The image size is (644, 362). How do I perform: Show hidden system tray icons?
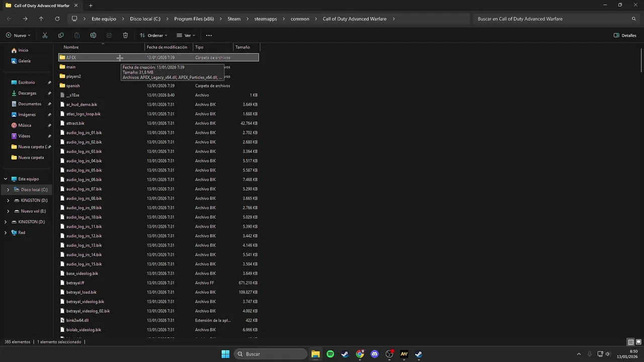579,354
